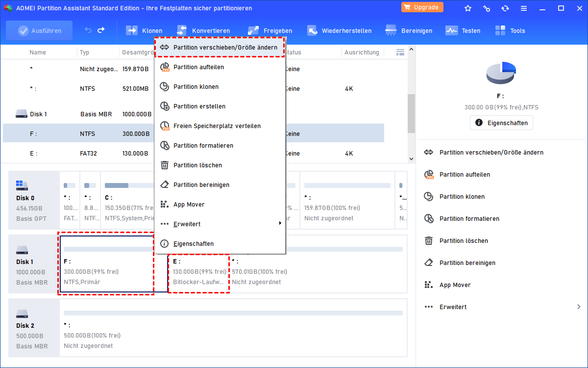588x368 pixels.
Task: Select the 521.00MB NTFS partition row
Action: (194, 89)
